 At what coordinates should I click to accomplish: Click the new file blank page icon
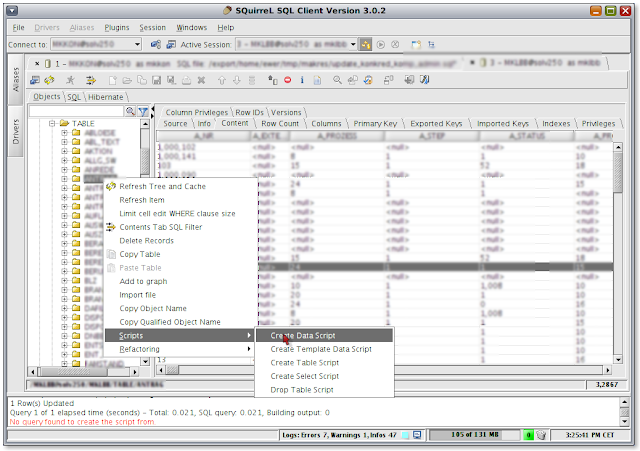pyautogui.click(x=113, y=80)
